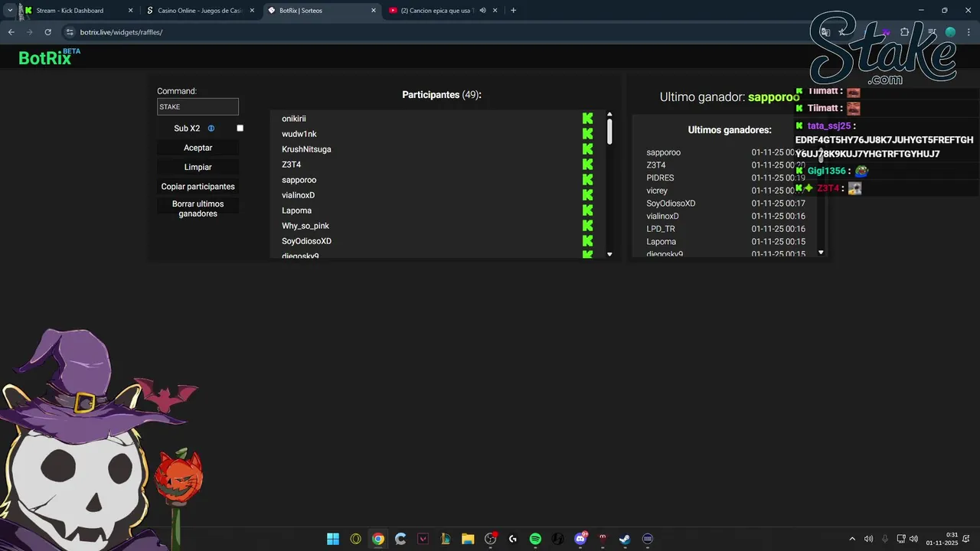This screenshot has width=980, height=551.
Task: Click the Ultimos ganadores scroll-down arrow
Action: point(821,253)
